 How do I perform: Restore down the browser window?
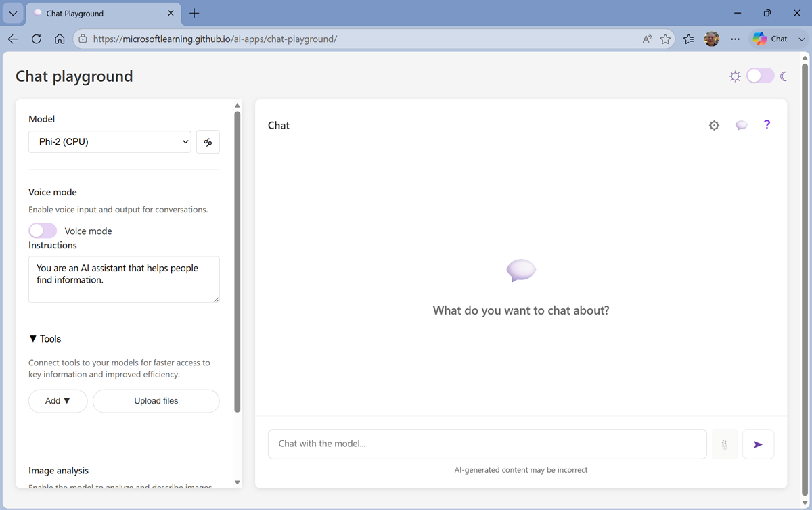[767, 13]
